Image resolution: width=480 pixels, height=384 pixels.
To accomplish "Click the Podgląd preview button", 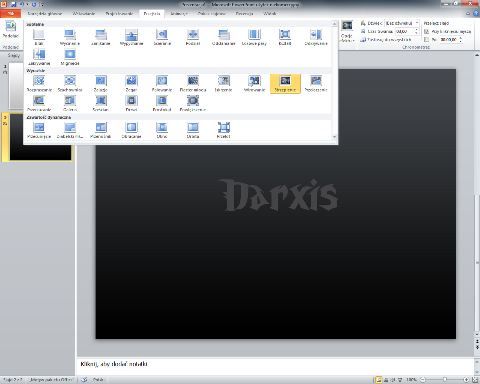I will coord(11,29).
